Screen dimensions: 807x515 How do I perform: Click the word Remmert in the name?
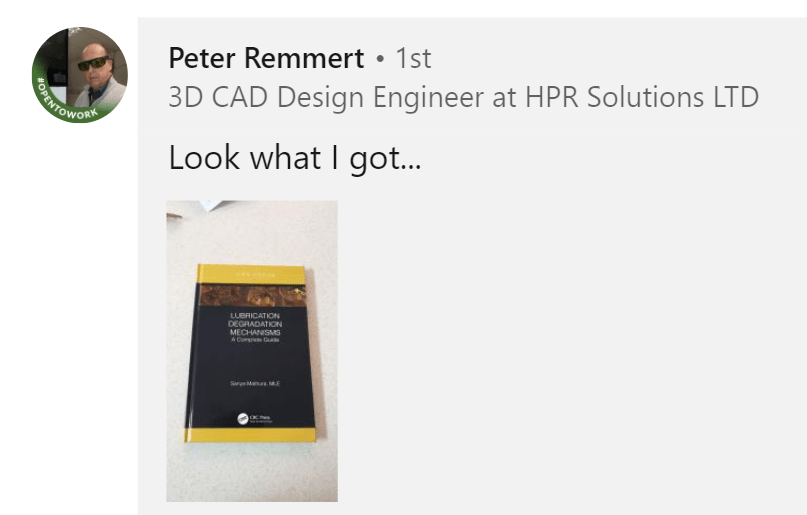click(x=304, y=58)
